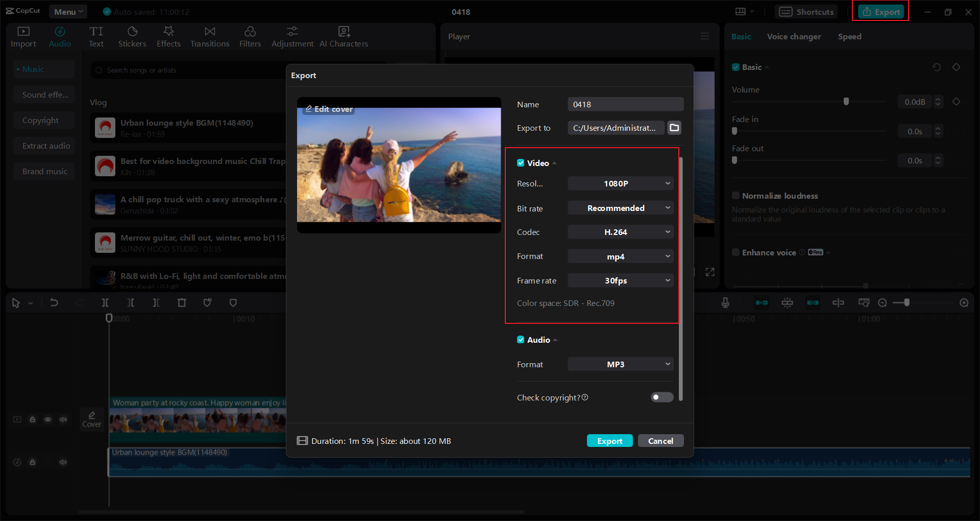Click the Name input field containing 0418

pyautogui.click(x=625, y=104)
